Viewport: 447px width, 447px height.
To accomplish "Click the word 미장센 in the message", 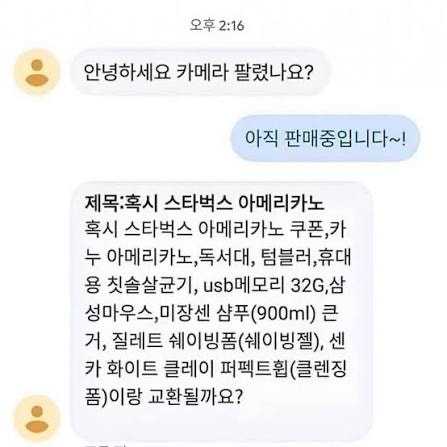I will (x=185, y=314).
